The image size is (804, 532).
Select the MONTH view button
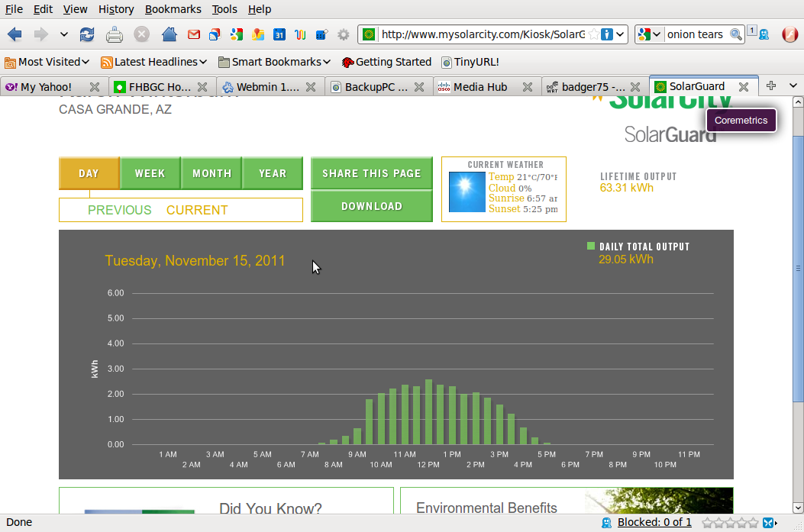(211, 173)
